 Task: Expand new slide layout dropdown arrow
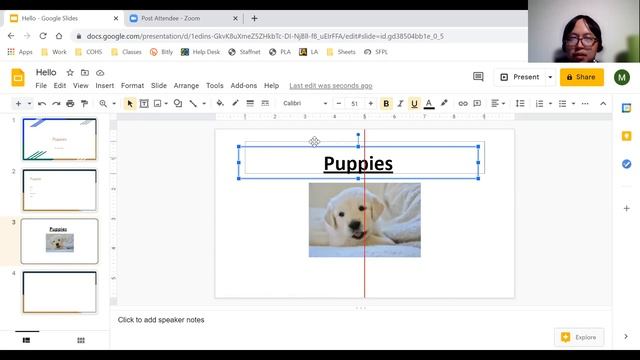point(29,104)
